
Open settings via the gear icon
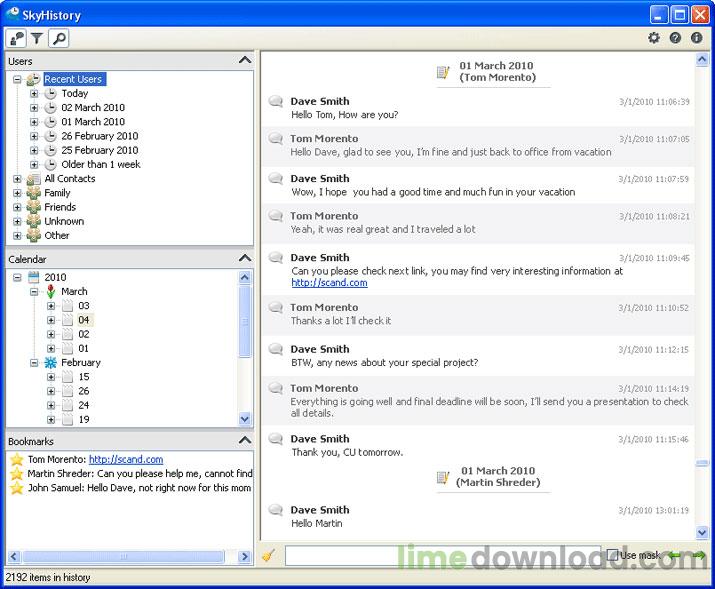(x=654, y=38)
